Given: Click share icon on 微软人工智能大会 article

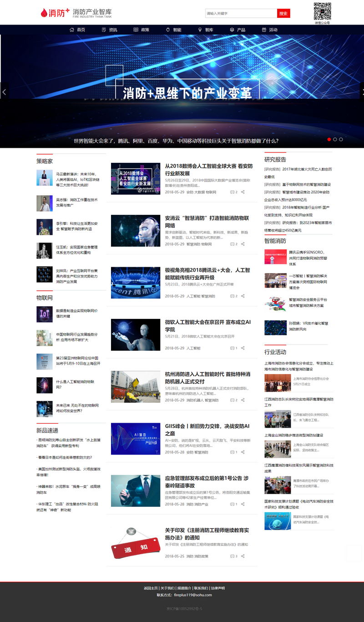Looking at the screenshot, I should point(243,348).
